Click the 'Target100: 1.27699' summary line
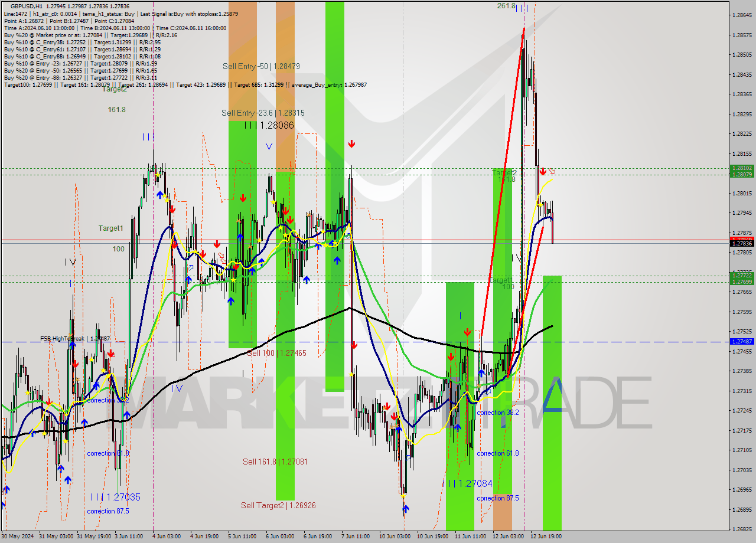 185,84
